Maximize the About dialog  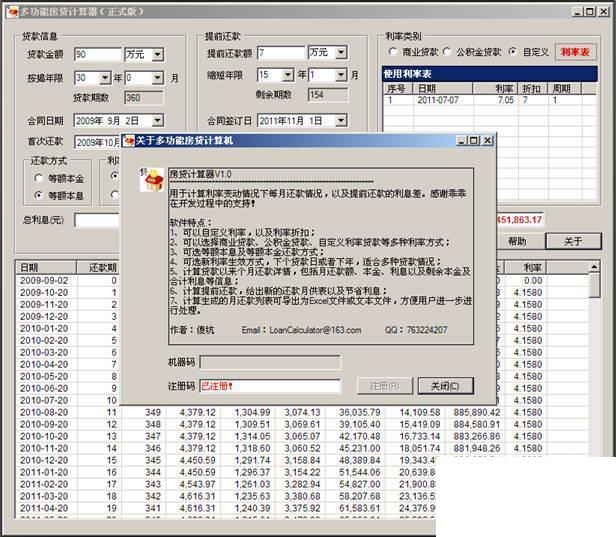click(474, 140)
